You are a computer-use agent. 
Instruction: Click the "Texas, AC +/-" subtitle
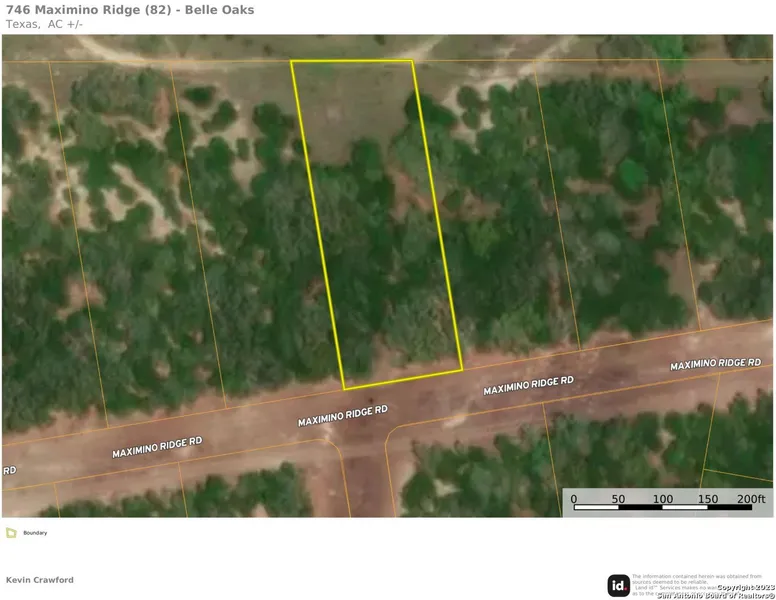tap(44, 24)
